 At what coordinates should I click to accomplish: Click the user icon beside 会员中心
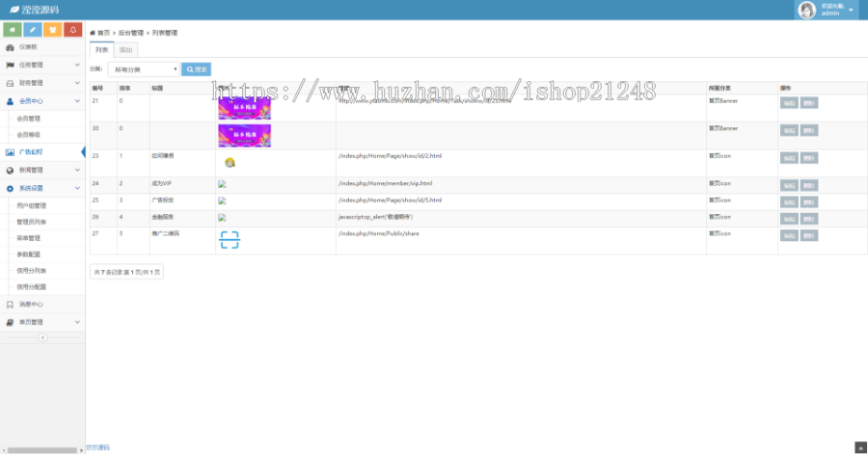10,101
